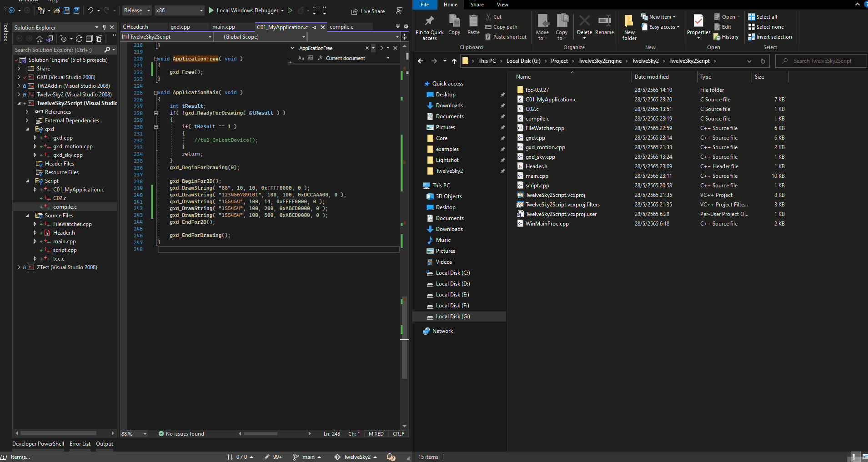
Task: Select Header.h in Solution Explorer tree
Action: (x=64, y=233)
